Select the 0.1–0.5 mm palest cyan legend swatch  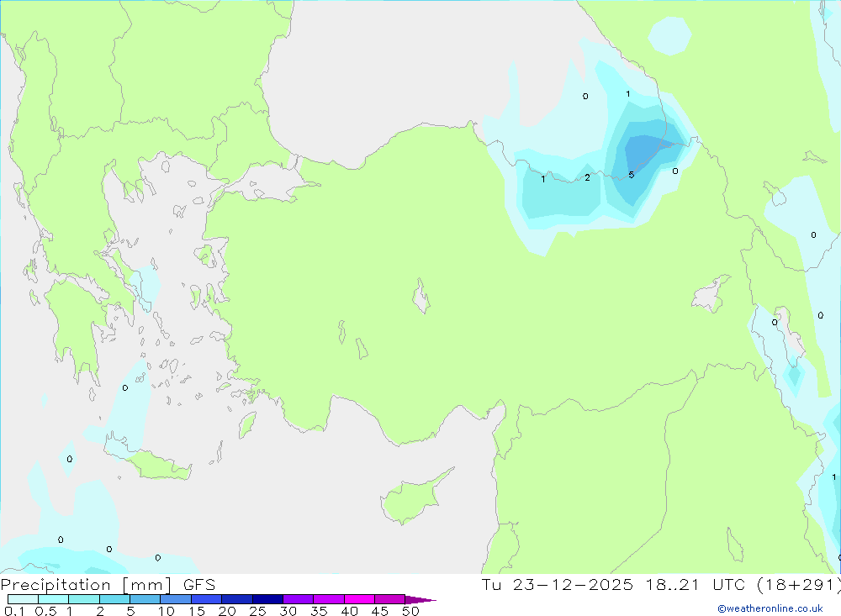(x=23, y=599)
